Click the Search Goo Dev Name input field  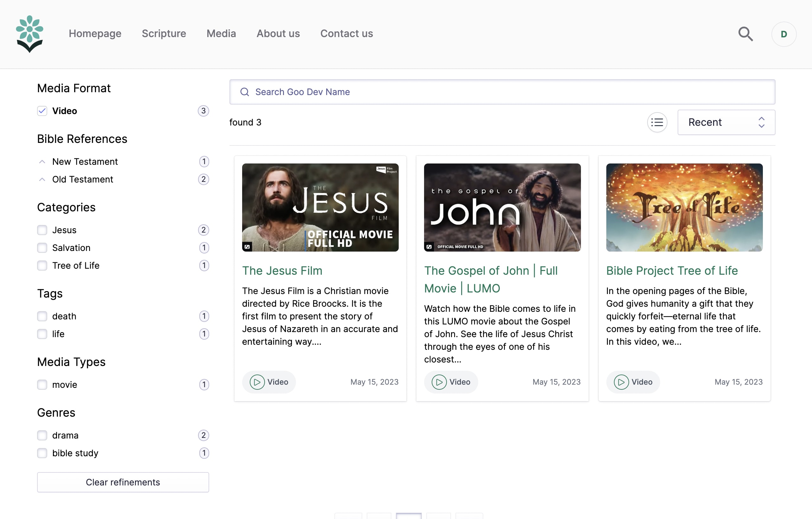click(x=502, y=92)
